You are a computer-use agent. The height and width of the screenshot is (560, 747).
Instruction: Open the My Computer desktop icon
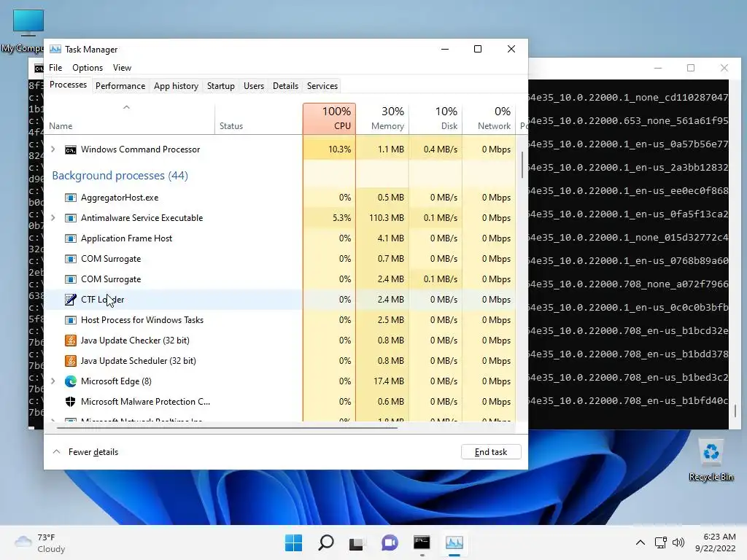pos(28,23)
